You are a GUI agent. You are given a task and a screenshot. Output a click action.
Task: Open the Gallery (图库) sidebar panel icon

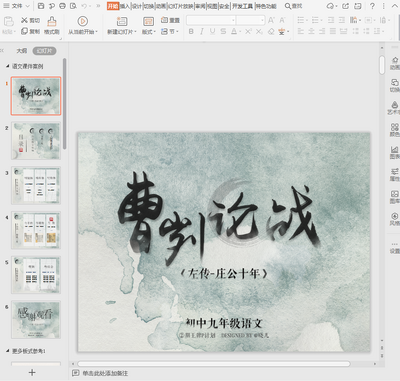pos(395,197)
